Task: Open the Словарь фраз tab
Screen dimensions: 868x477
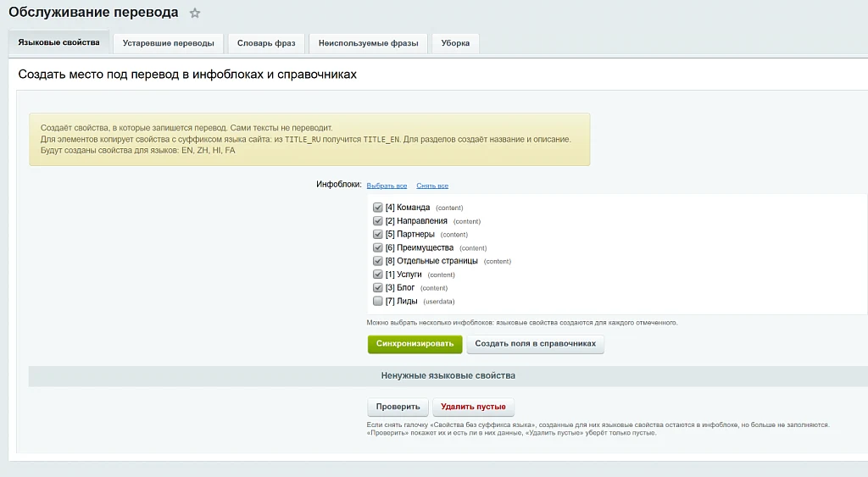Action: (x=266, y=43)
